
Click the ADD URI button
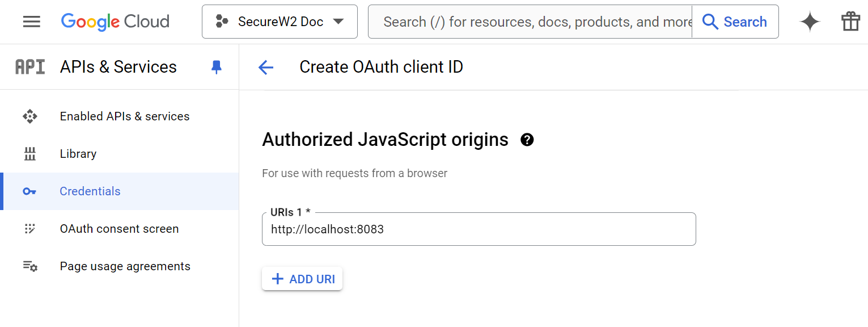(x=302, y=279)
